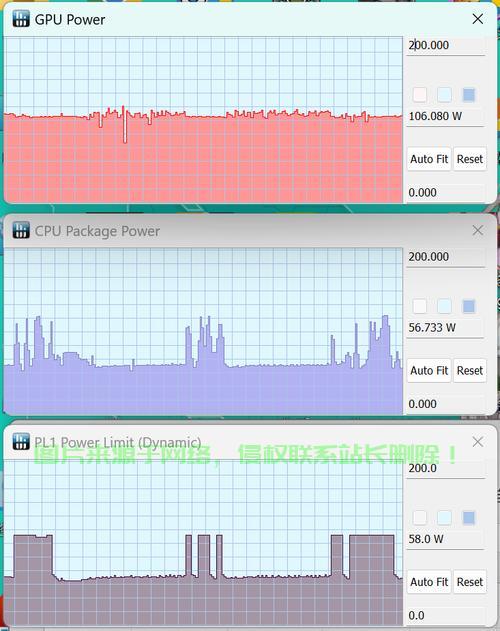Reset the PL1 Power Limit graph

tap(470, 582)
